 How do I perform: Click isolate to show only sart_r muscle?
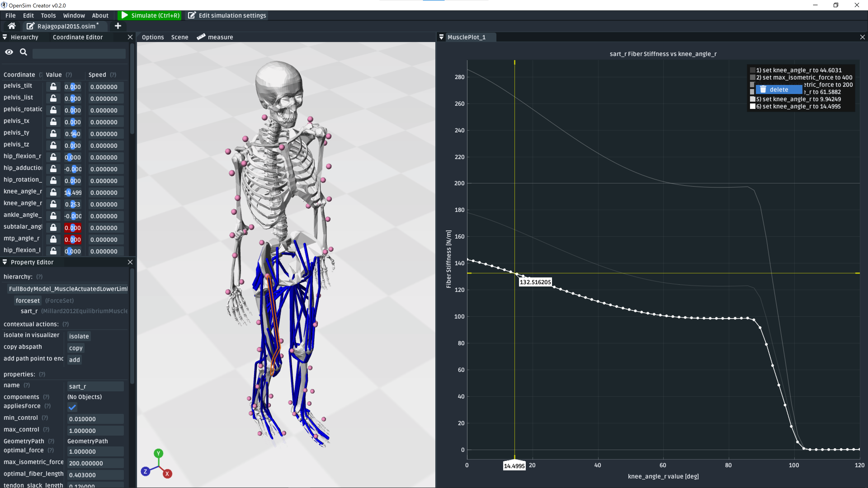[x=78, y=336]
